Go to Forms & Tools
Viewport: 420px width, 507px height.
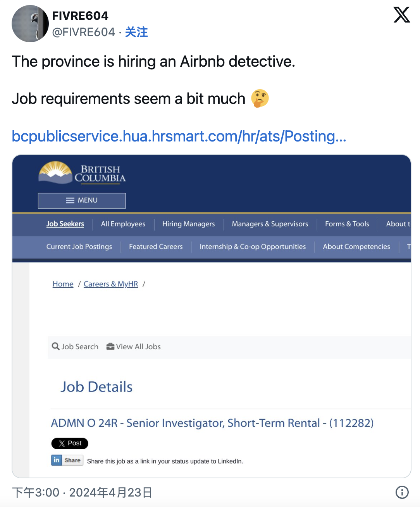tap(347, 224)
